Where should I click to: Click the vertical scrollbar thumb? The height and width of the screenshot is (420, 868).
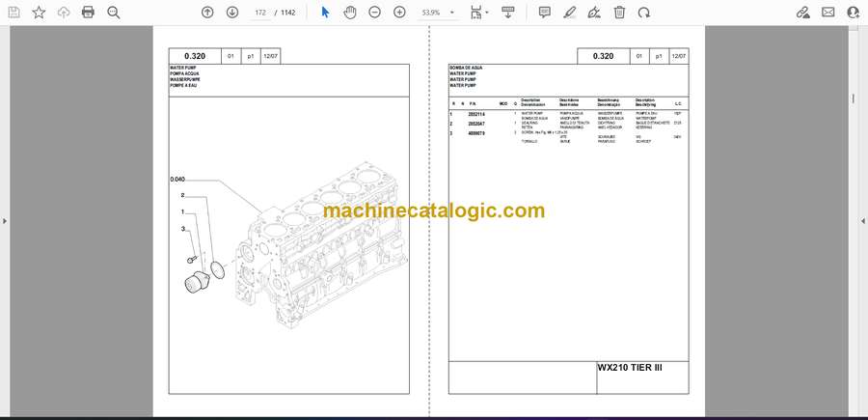coord(854,98)
